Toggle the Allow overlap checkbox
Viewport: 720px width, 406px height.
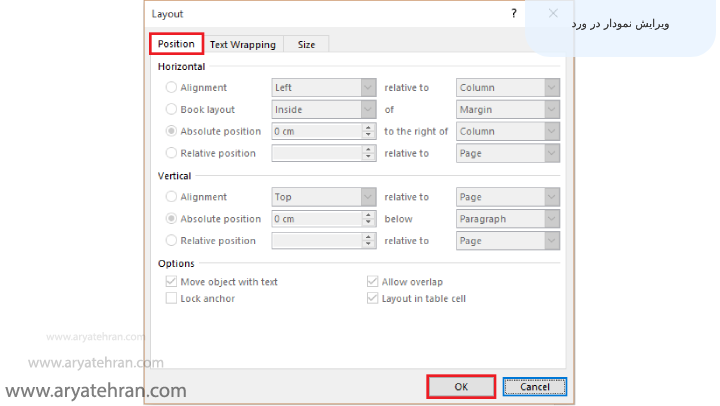tap(373, 282)
